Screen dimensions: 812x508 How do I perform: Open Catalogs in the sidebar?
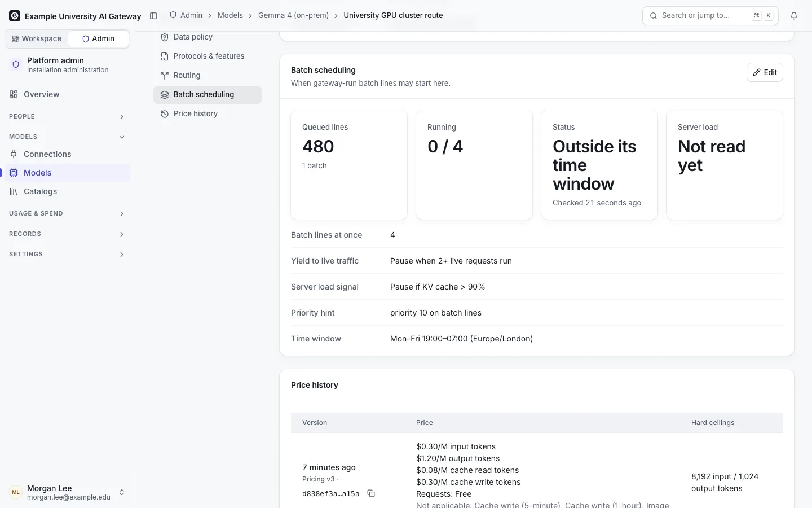click(68, 191)
